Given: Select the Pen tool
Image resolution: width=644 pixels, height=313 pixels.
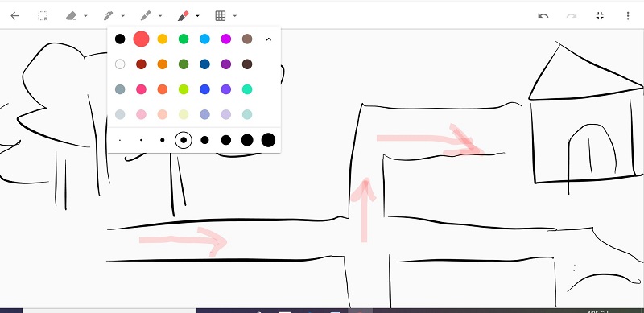Looking at the screenshot, I should tap(108, 16).
